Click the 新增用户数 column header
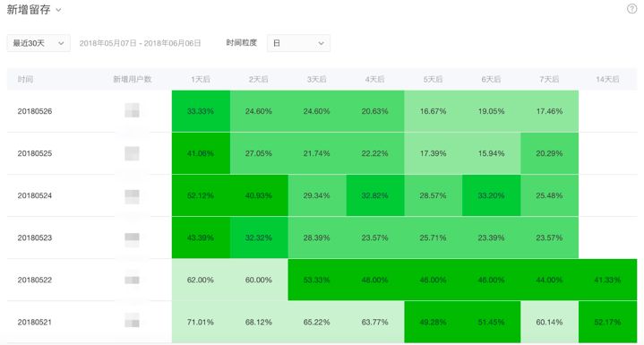 point(133,79)
